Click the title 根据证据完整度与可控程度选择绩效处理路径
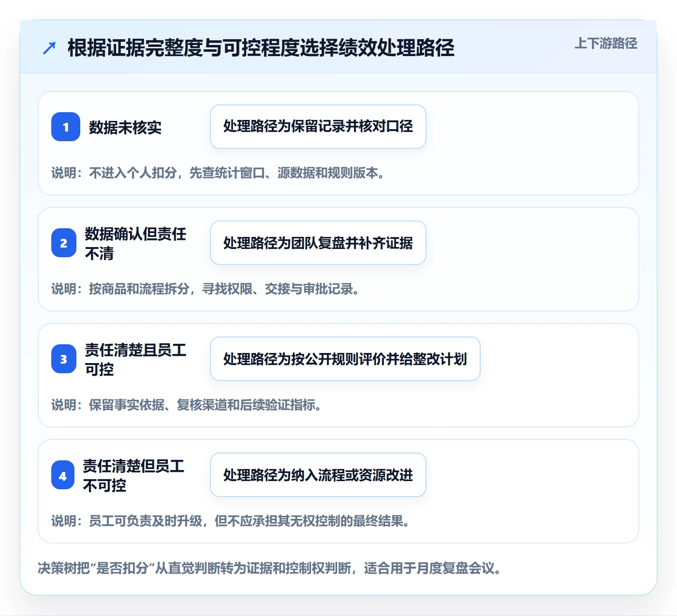 [261, 48]
